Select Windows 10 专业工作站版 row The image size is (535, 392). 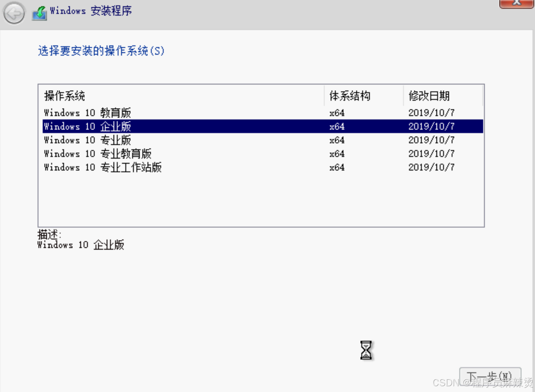pyautogui.click(x=263, y=167)
